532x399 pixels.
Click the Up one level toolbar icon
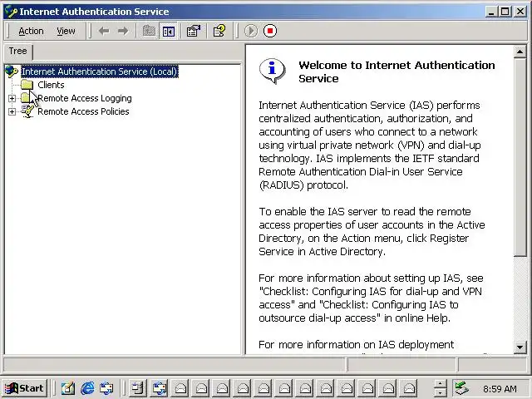[x=149, y=32]
